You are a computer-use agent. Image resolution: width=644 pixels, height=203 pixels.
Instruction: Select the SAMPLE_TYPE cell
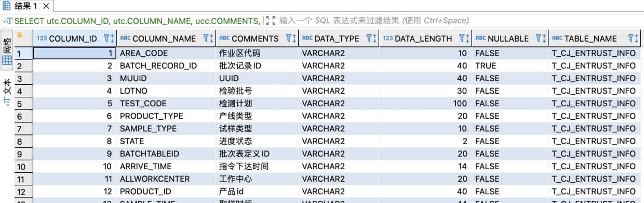click(x=166, y=129)
